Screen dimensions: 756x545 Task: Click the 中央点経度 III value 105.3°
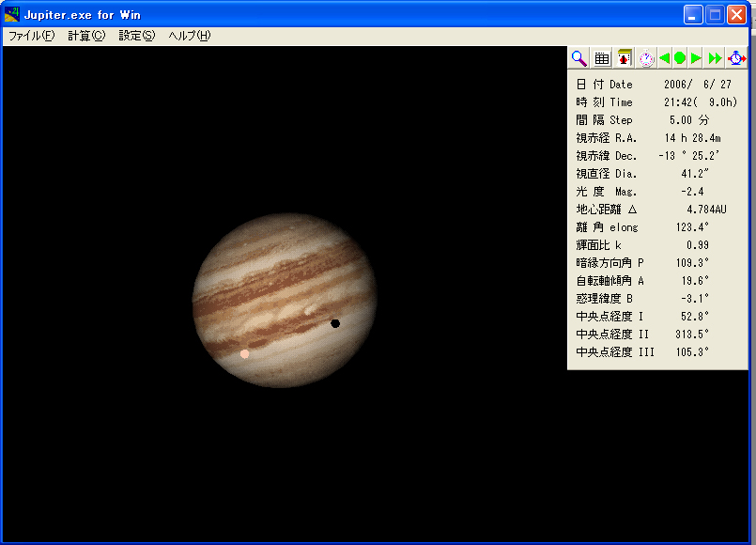[x=692, y=352]
